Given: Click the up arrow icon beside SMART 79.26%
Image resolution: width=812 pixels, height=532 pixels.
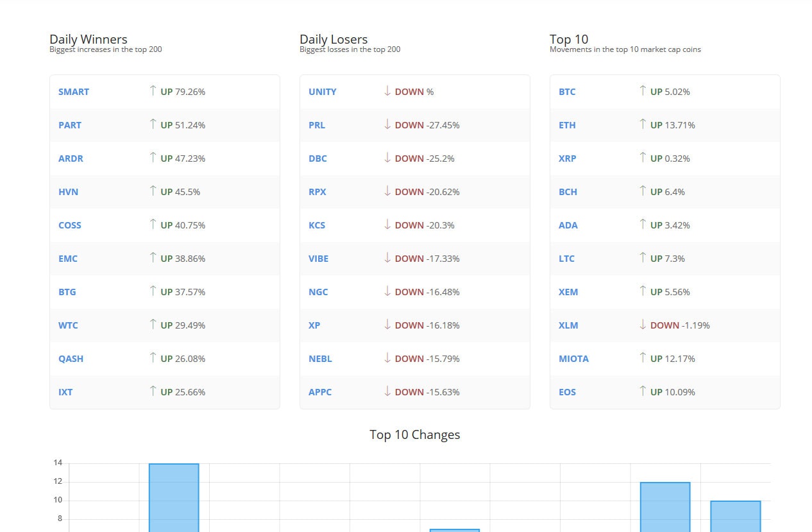Looking at the screenshot, I should tap(153, 90).
